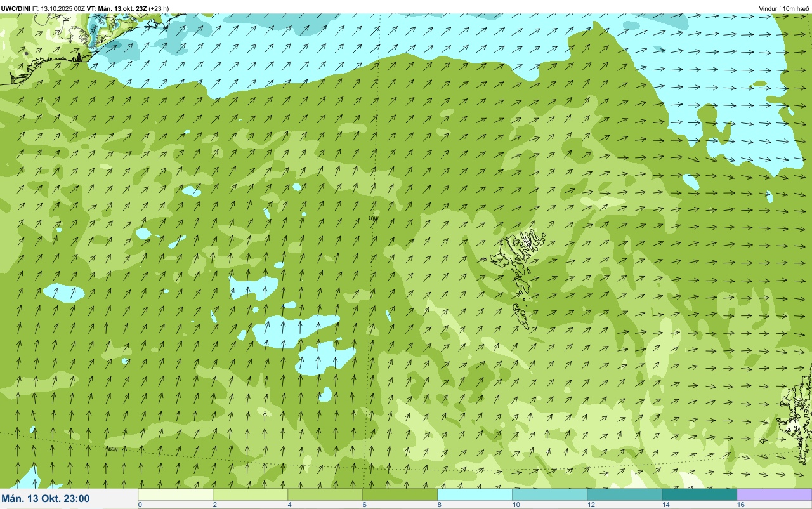Image resolution: width=812 pixels, height=509 pixels.
Task: Click the legend tick value '14'
Action: click(666, 505)
